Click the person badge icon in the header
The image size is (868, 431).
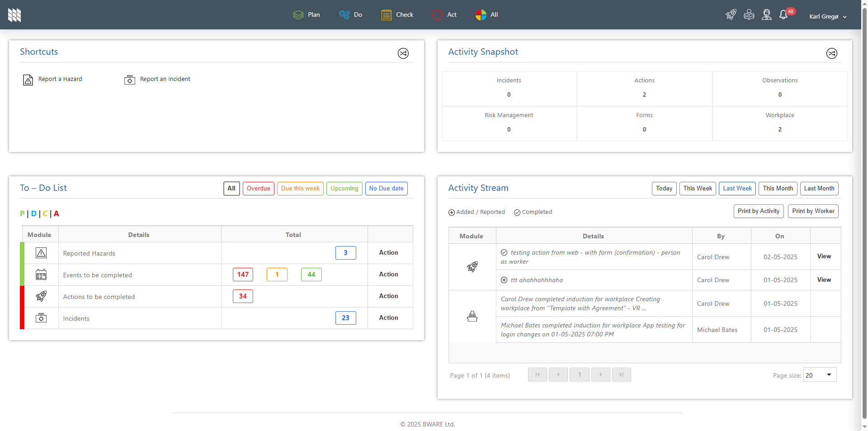767,15
